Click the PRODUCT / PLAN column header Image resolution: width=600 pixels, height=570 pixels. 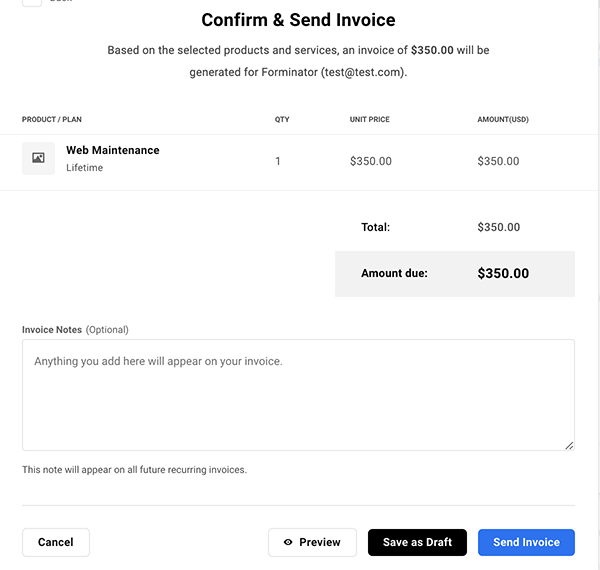(x=52, y=120)
